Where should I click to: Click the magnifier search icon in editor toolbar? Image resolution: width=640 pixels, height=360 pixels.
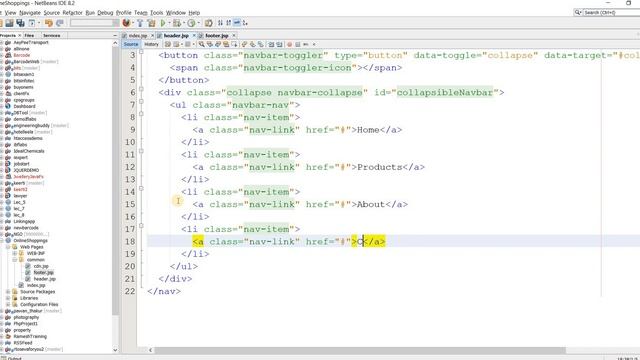(x=202, y=44)
